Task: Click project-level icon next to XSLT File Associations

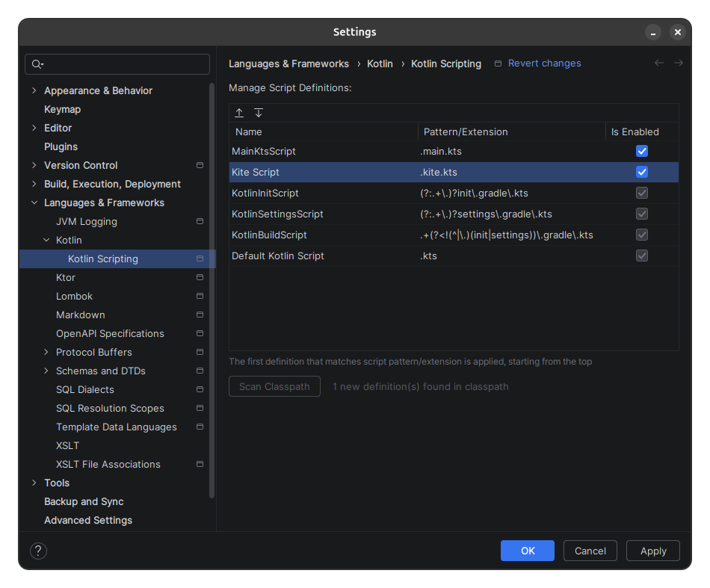Action: [200, 464]
